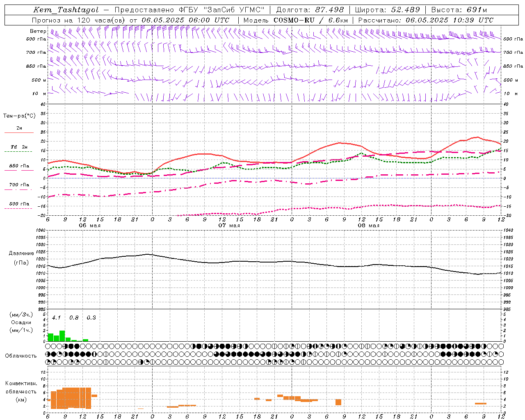This screenshot has width=525, height=420.
Task: Select the 07 мая date marker
Action: (229, 226)
